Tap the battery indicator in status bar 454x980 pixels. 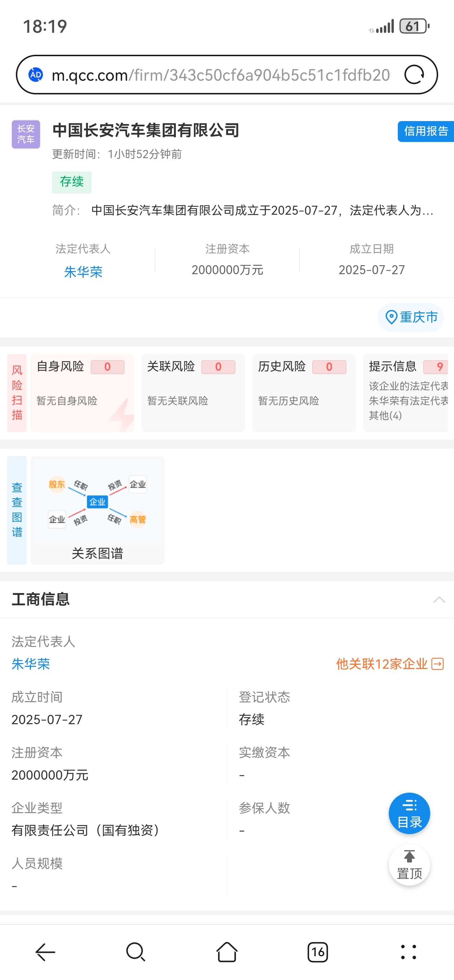coord(414,26)
